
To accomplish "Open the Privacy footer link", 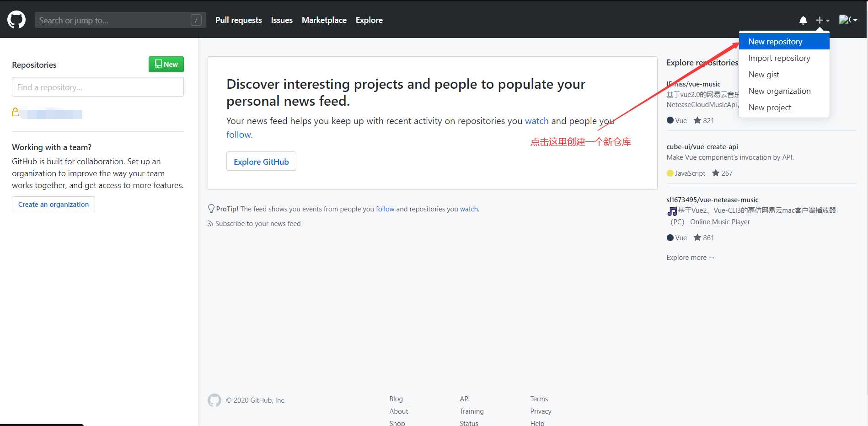I will pyautogui.click(x=541, y=411).
